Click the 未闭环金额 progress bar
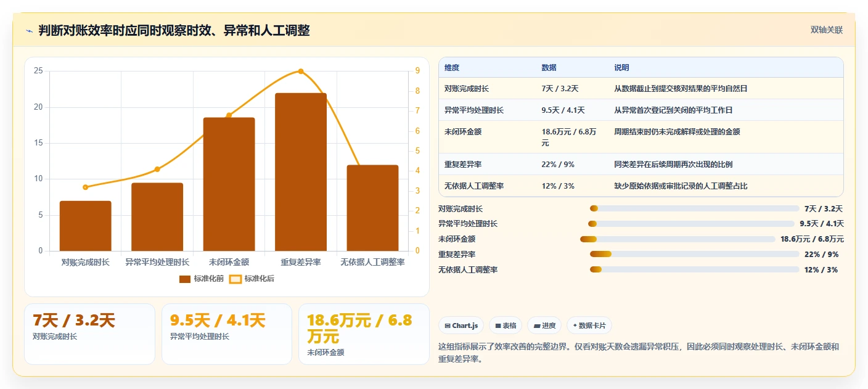This screenshot has height=389, width=868. [x=678, y=239]
